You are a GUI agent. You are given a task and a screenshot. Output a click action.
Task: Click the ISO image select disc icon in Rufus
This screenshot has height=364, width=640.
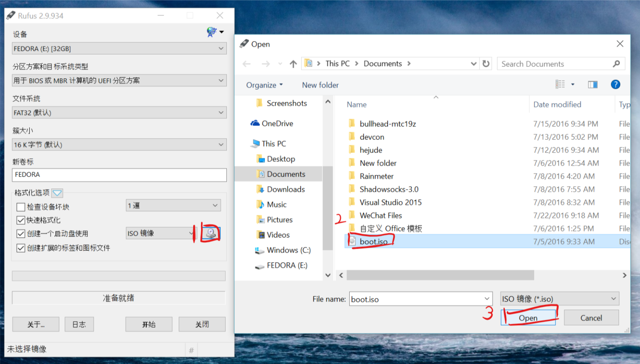[x=211, y=233]
